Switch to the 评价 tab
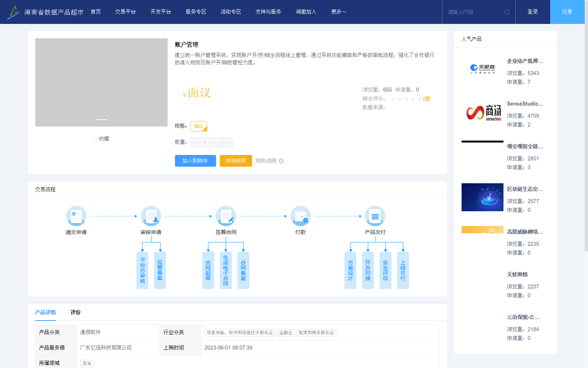The image size is (588, 368). 76,312
